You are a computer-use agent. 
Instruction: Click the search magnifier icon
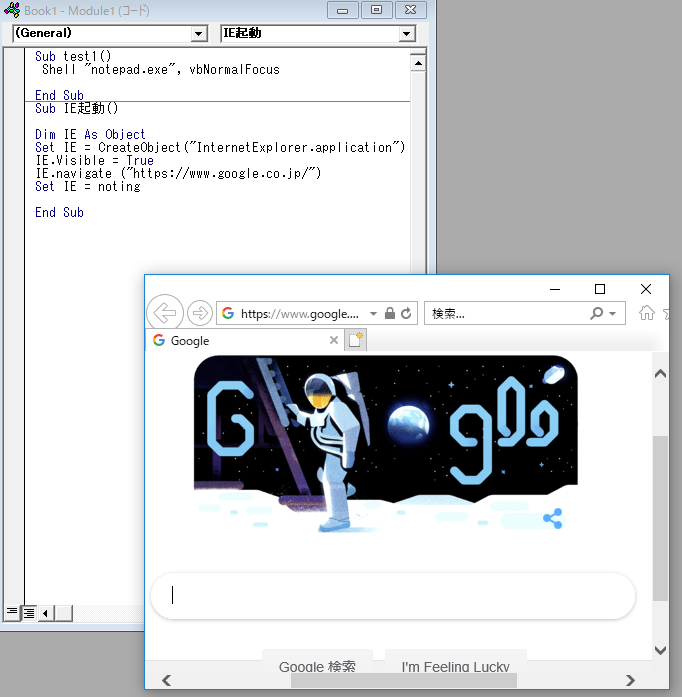tap(597, 313)
